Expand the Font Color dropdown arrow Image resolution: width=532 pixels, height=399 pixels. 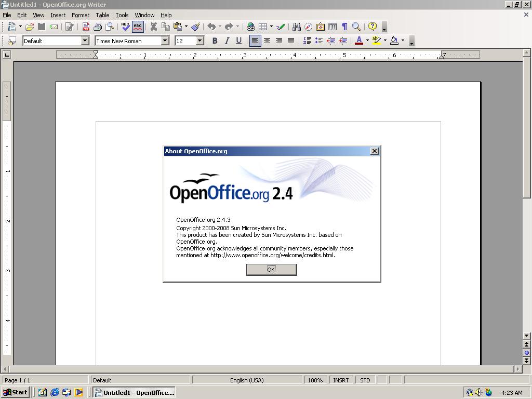click(x=367, y=41)
